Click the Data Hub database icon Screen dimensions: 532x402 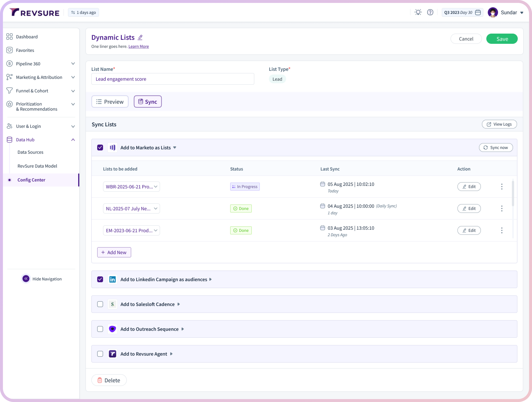pyautogui.click(x=9, y=140)
